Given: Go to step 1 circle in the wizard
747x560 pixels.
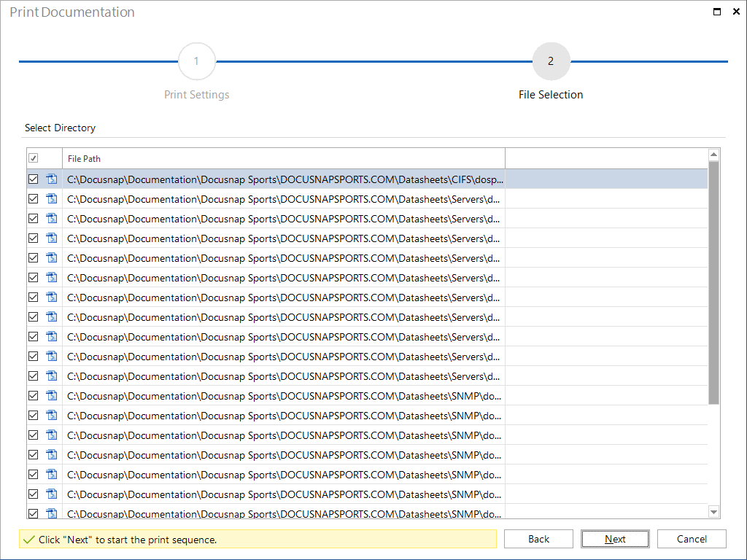Looking at the screenshot, I should [x=196, y=61].
